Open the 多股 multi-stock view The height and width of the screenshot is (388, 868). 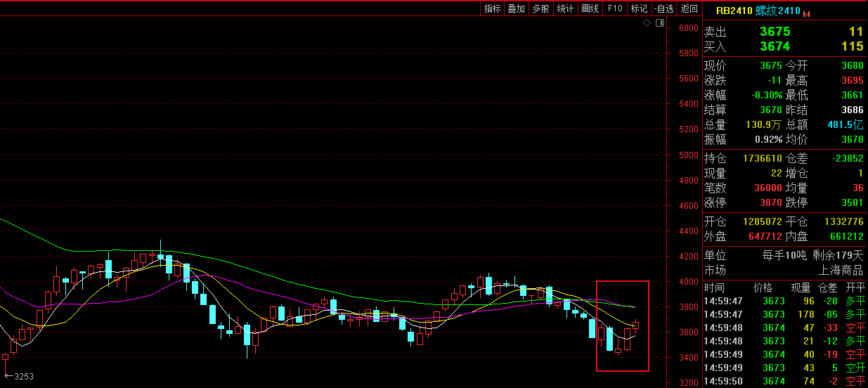[x=540, y=8]
